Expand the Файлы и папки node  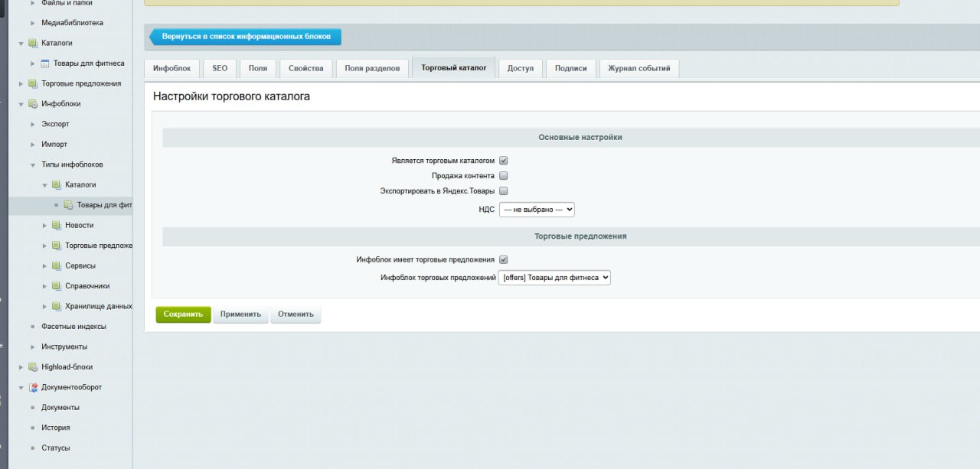[33, 2]
